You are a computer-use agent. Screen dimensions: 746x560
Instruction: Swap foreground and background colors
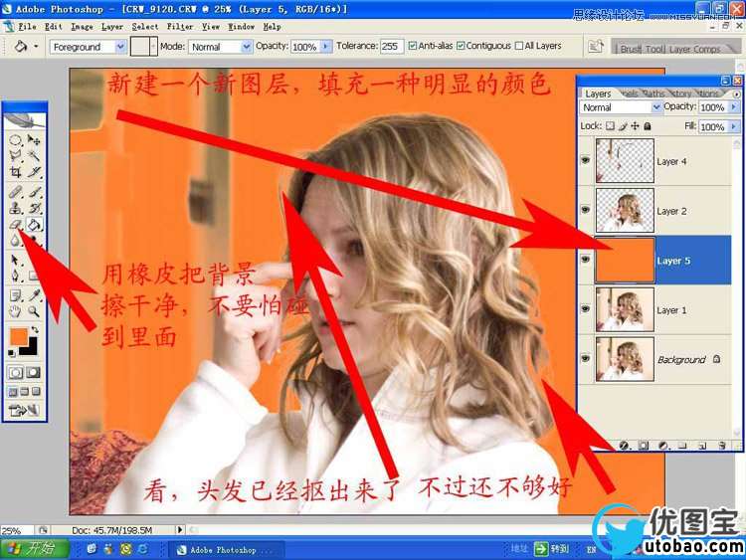click(34, 329)
